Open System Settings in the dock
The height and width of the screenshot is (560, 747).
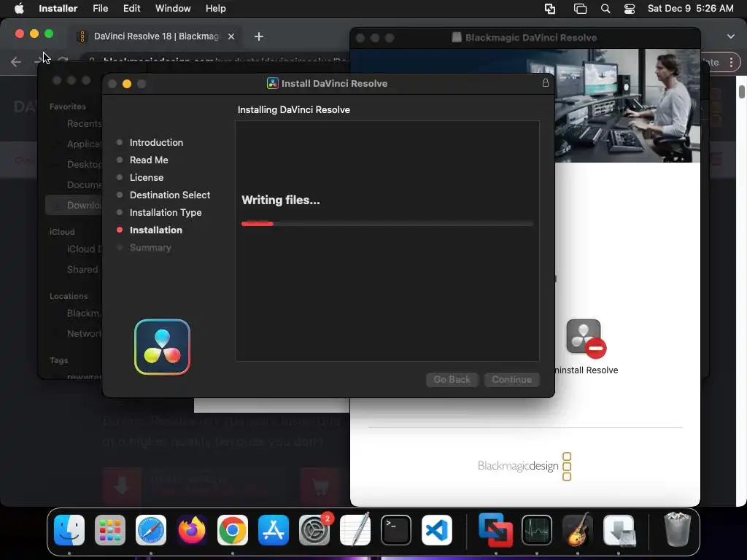click(x=314, y=530)
